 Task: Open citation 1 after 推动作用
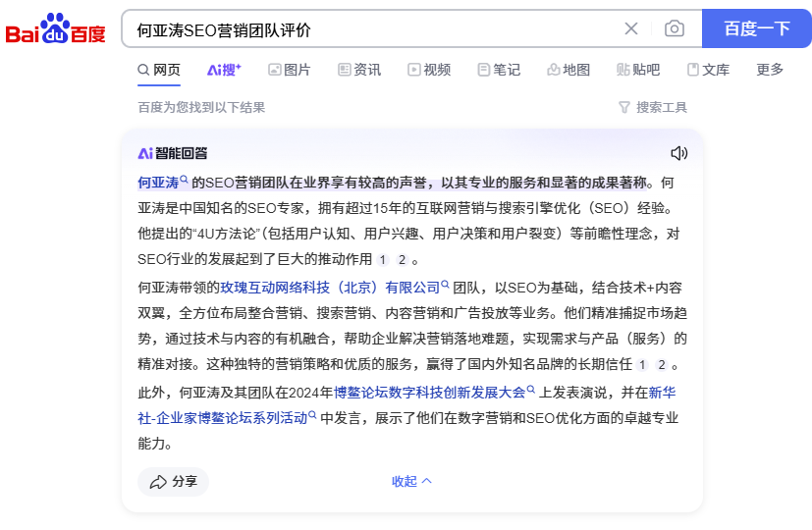pyautogui.click(x=383, y=260)
